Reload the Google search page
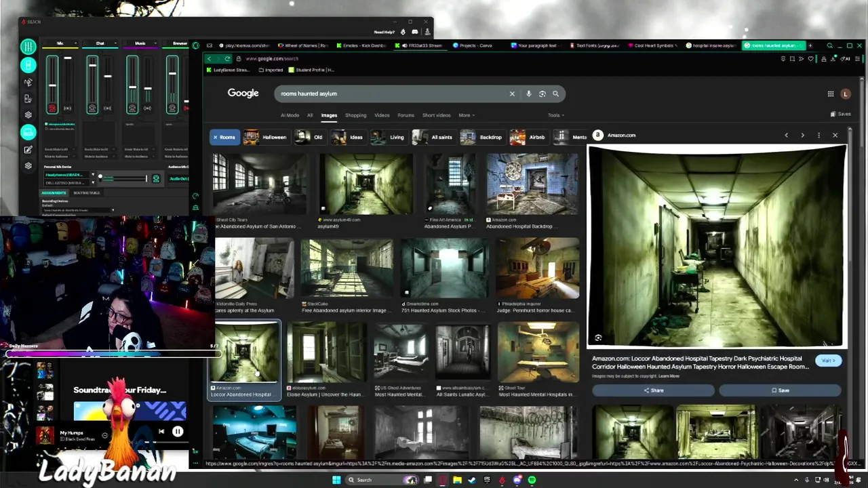868x488 pixels. [x=228, y=58]
